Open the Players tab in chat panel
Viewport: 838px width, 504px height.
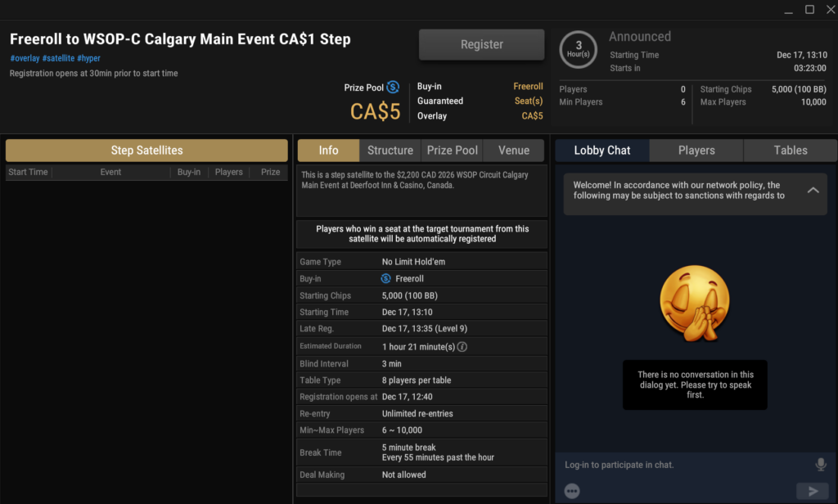(x=696, y=151)
